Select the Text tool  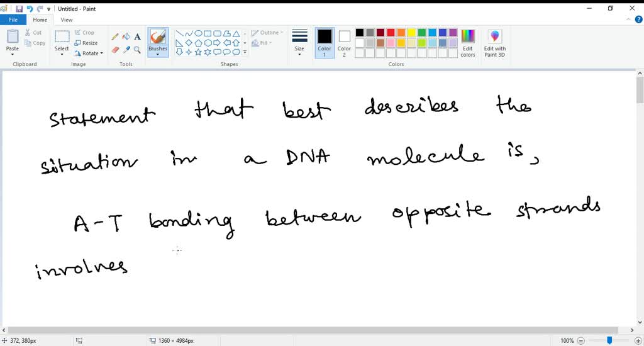coord(138,37)
